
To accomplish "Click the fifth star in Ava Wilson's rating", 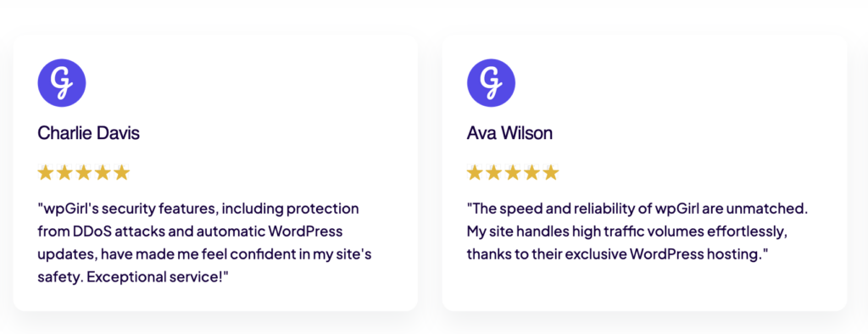I will [x=551, y=173].
